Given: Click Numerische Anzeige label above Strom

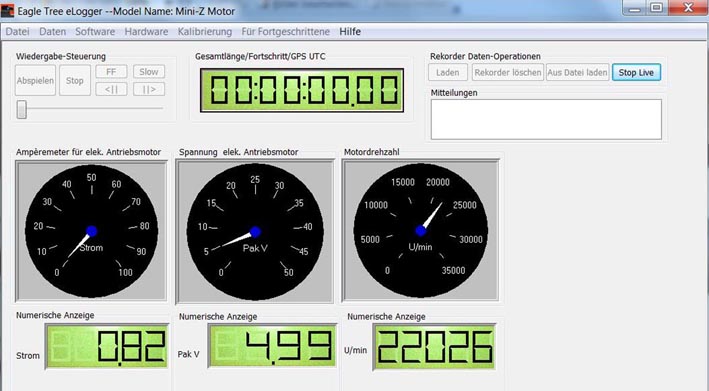Looking at the screenshot, I should click(55, 316).
